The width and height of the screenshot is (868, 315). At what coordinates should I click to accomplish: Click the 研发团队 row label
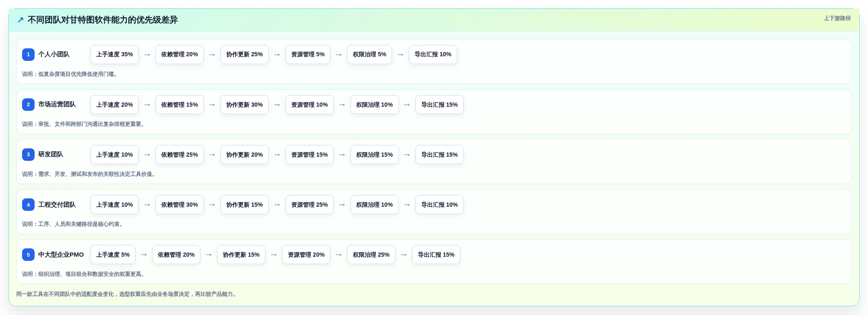[x=51, y=155]
